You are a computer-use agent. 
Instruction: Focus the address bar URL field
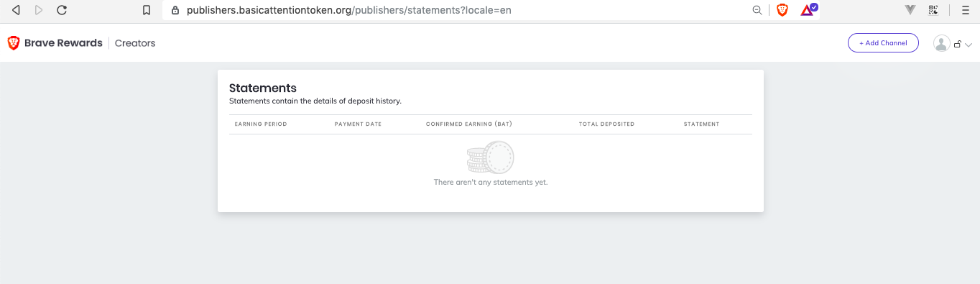pos(460,10)
